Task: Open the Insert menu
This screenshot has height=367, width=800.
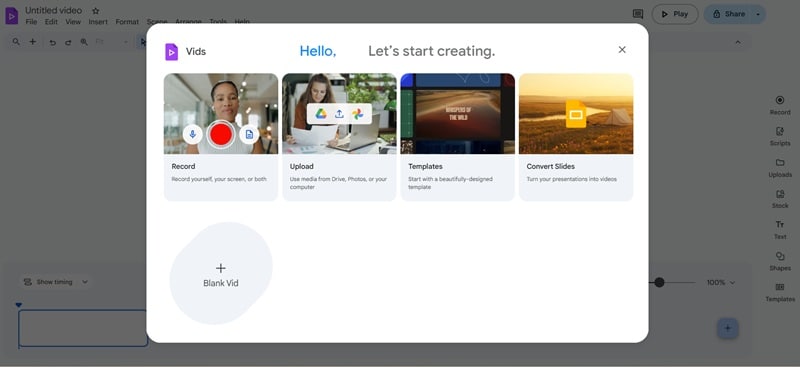Action: pyautogui.click(x=98, y=22)
